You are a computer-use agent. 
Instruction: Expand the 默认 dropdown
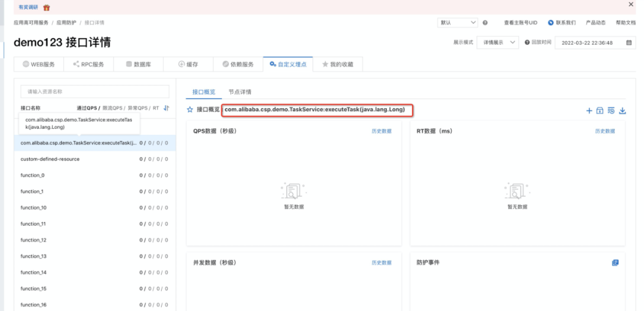[x=457, y=23]
